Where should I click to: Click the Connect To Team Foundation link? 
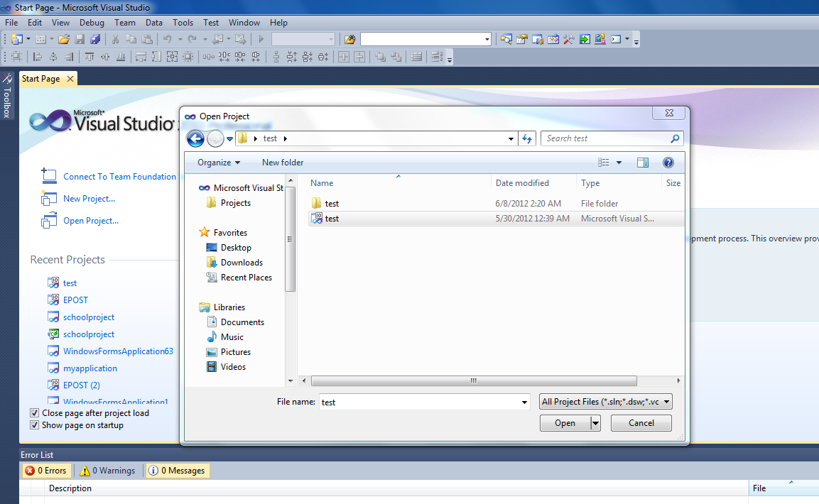[x=119, y=177]
